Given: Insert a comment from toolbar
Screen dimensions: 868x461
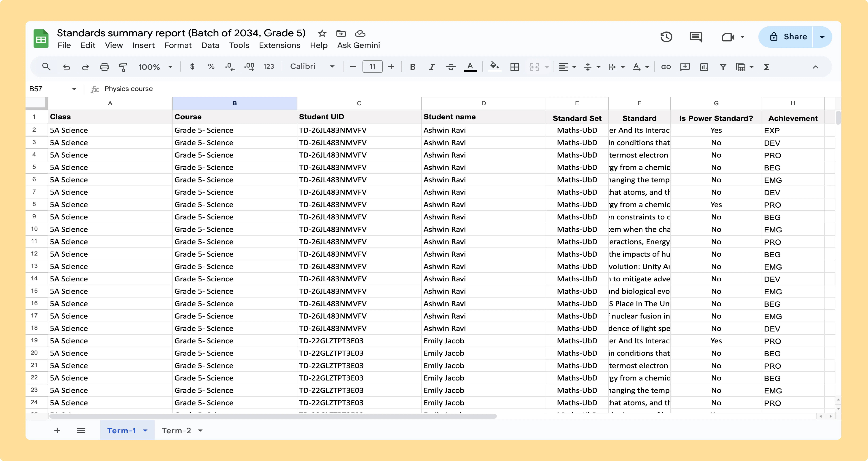Looking at the screenshot, I should tap(685, 67).
